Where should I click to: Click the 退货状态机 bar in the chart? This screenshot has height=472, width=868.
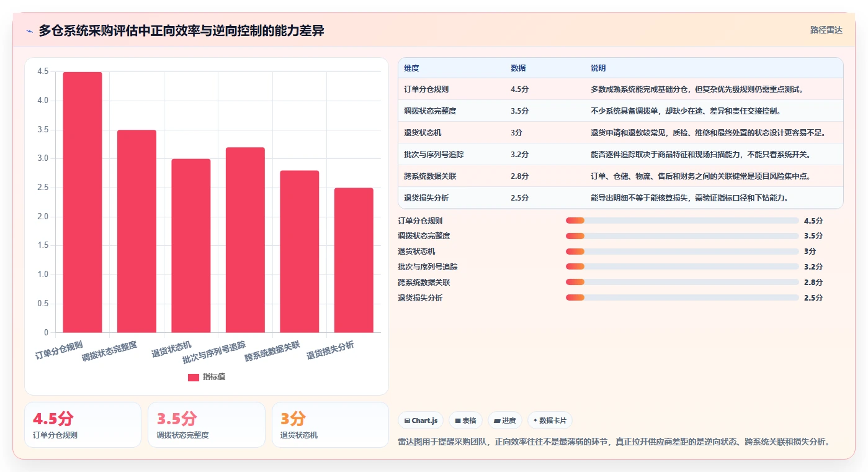coord(191,246)
